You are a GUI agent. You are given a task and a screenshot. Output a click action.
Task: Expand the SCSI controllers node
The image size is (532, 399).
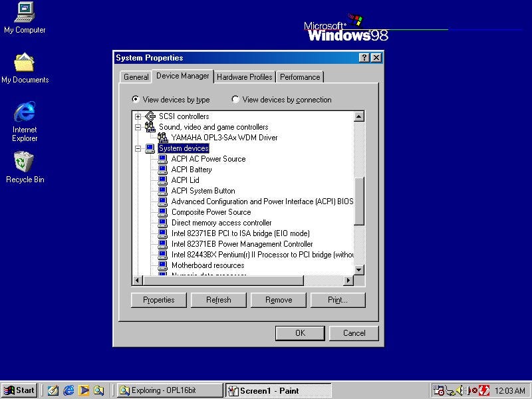tap(138, 117)
